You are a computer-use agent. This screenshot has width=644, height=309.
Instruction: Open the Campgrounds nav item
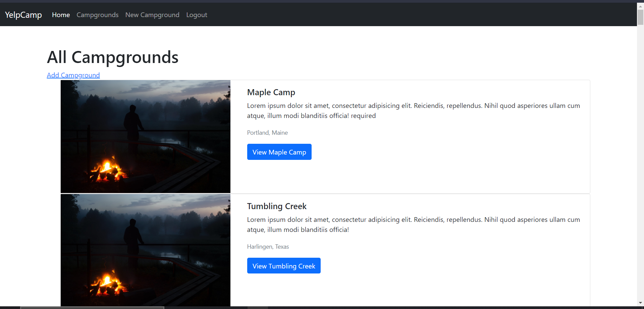(98, 15)
